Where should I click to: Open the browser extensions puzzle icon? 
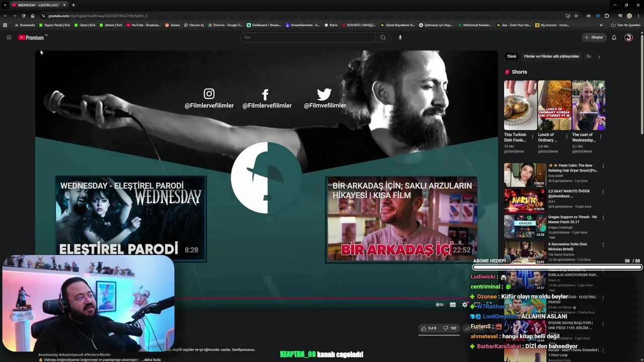pyautogui.click(x=607, y=16)
